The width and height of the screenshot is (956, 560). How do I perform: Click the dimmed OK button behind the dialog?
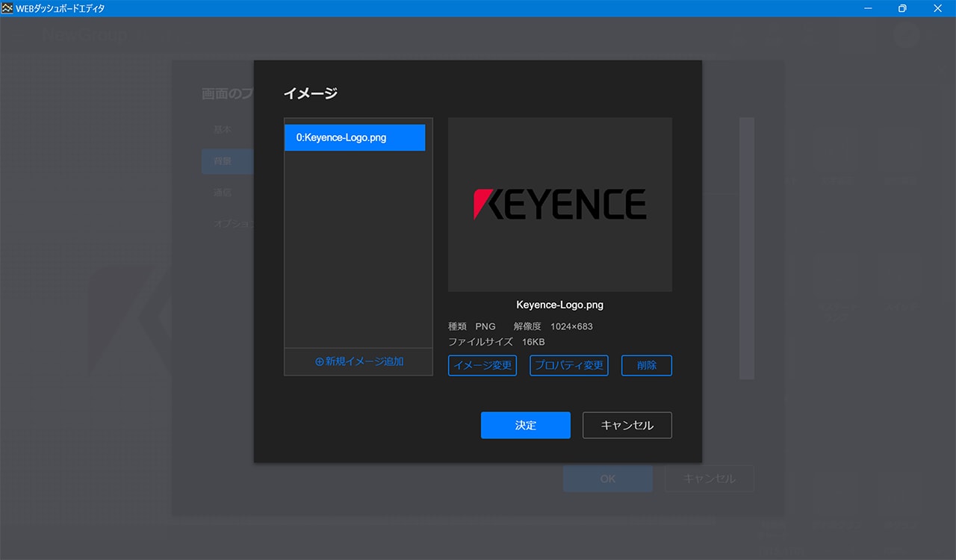click(x=607, y=479)
